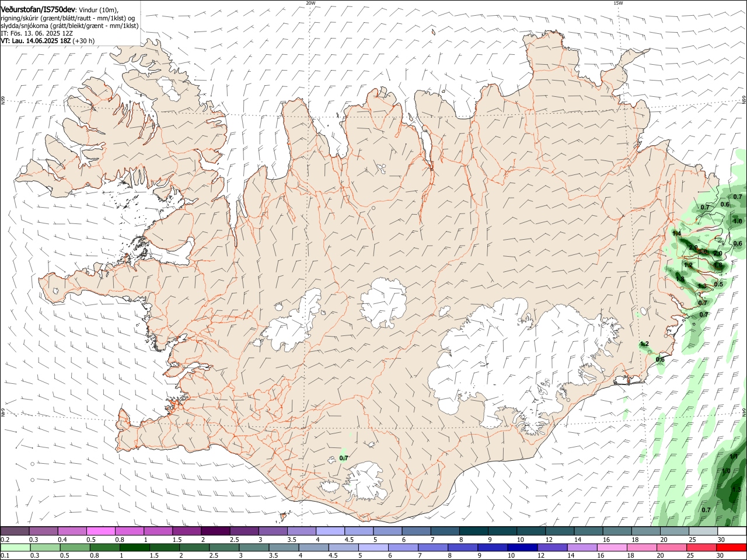Click the grey-green rain swatch labeled 3
Viewport: 747px width, 560px height.
[253, 547]
